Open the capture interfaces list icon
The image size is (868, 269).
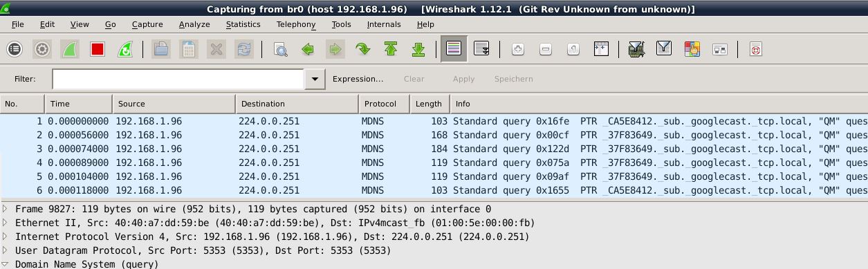coord(15,49)
